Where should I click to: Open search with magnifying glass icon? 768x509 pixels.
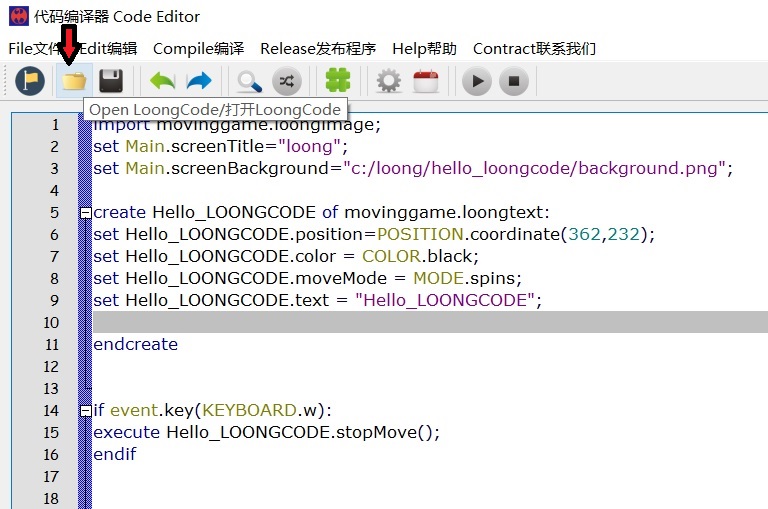249,81
